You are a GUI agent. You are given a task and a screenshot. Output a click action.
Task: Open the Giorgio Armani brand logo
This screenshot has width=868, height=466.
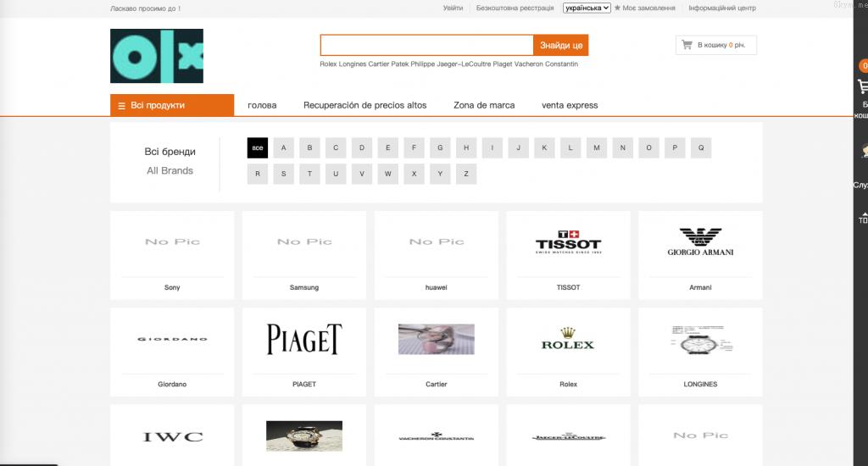pos(700,242)
